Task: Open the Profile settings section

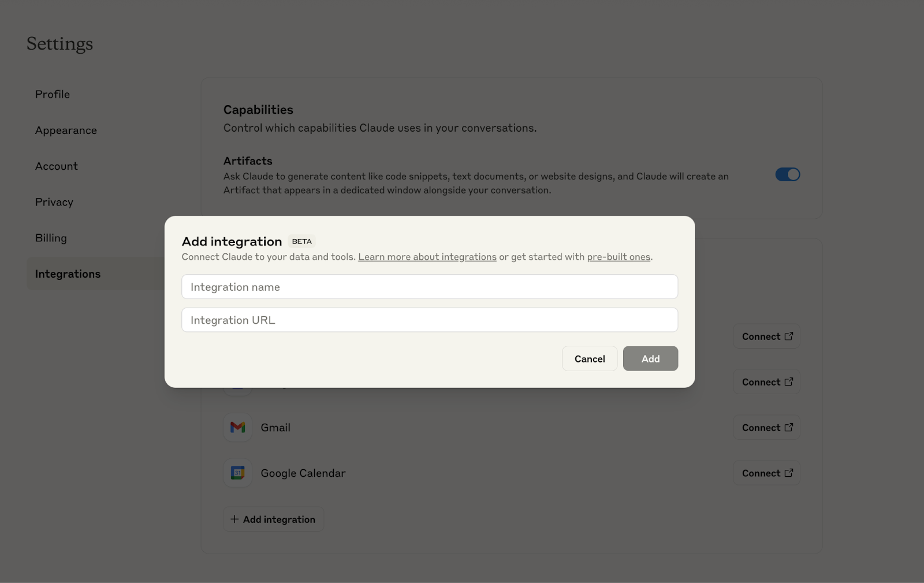Action: click(x=53, y=94)
